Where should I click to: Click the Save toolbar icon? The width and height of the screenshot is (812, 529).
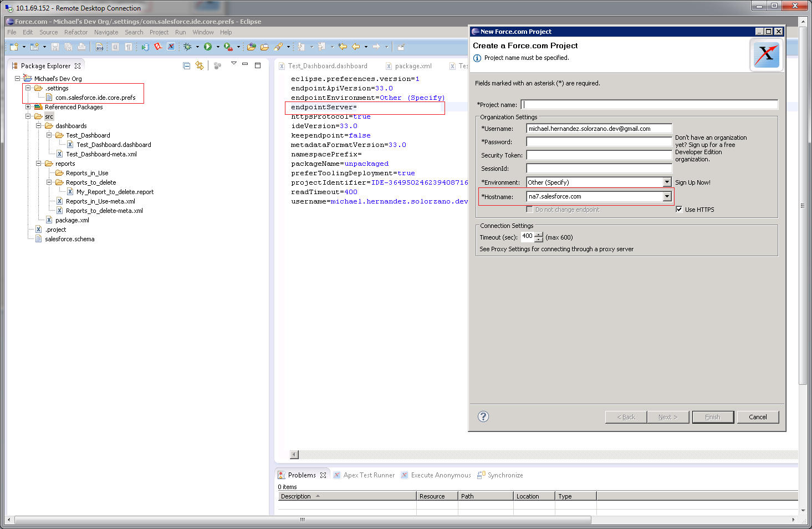55,47
